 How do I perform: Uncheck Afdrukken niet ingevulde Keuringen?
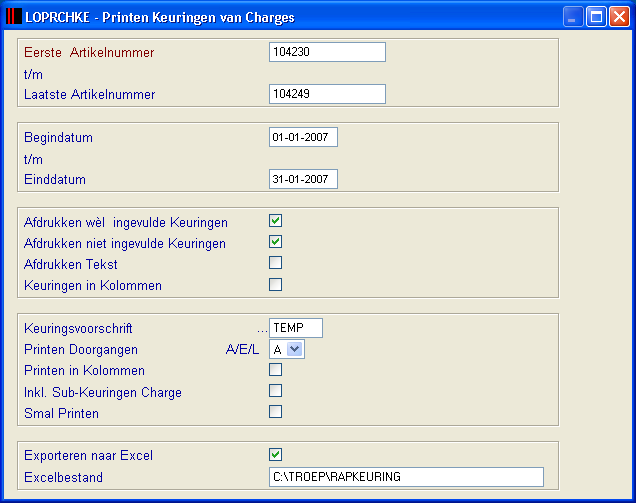pyautogui.click(x=275, y=242)
